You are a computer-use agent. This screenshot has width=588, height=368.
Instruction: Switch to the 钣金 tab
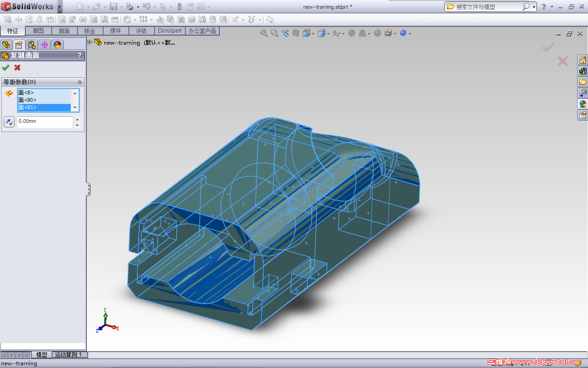(90, 31)
